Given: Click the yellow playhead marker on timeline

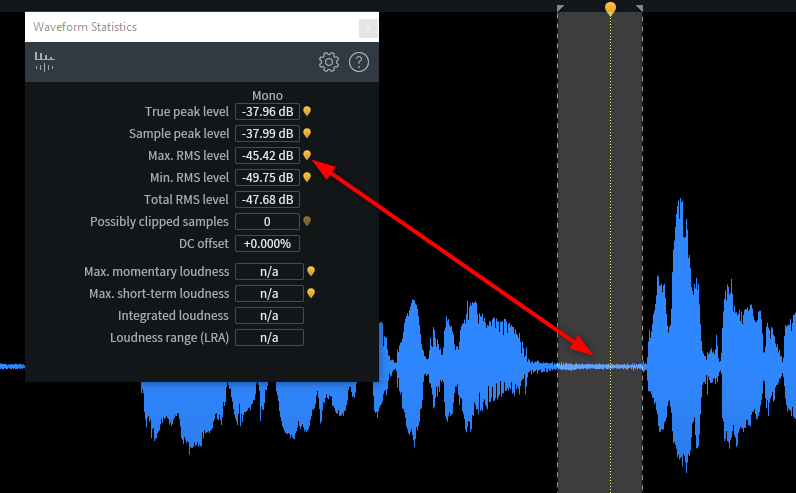Looking at the screenshot, I should click(x=610, y=9).
